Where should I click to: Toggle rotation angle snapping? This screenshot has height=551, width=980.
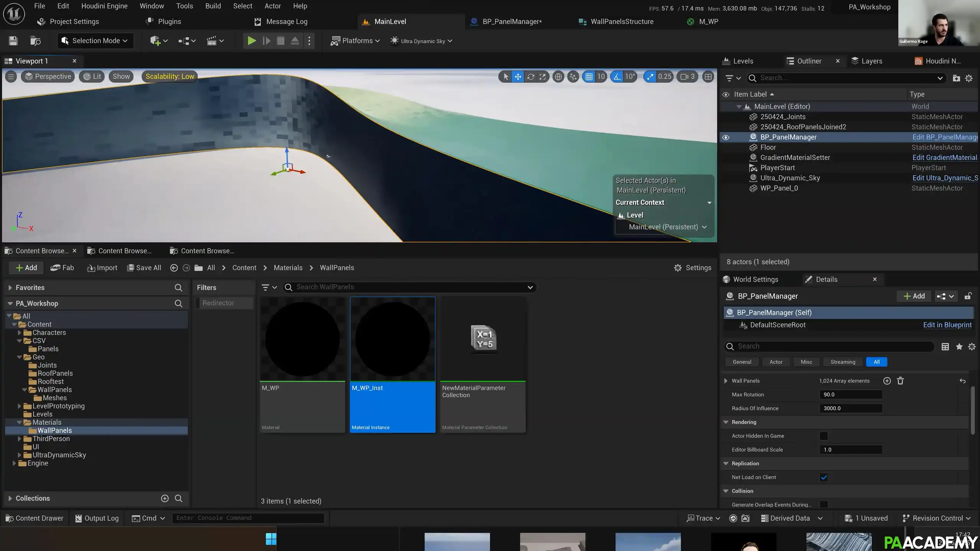[617, 77]
